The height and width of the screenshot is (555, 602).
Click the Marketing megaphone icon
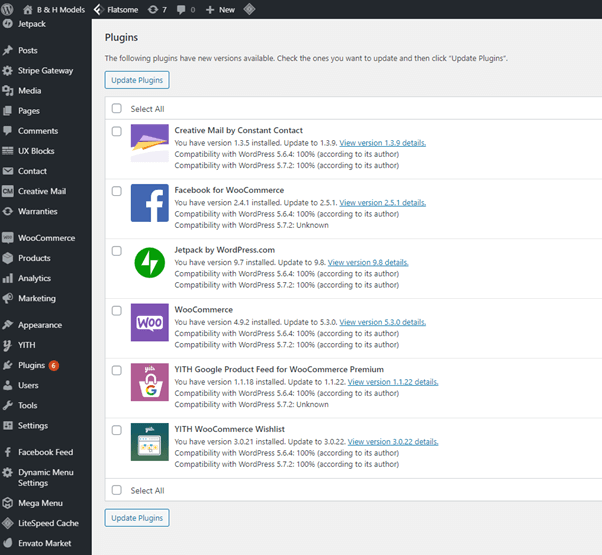(8, 298)
